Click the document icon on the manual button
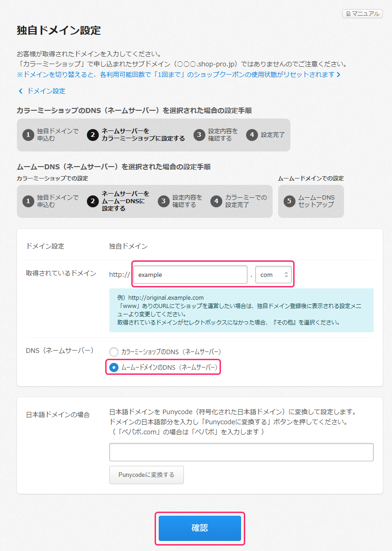This screenshot has height=551, width=392. (x=348, y=14)
